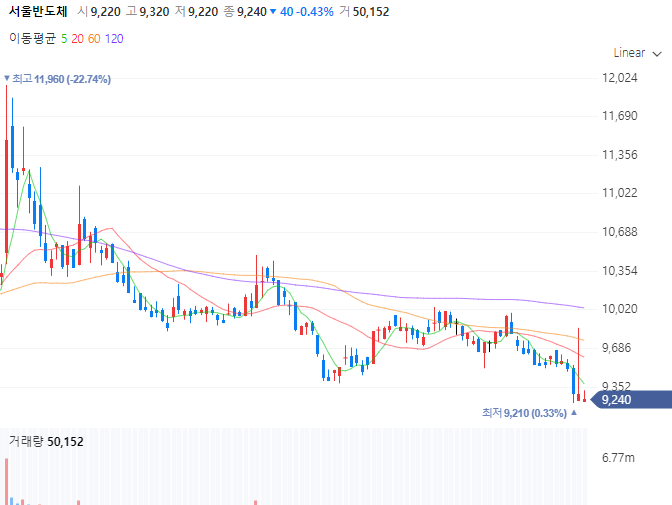
Task: Toggle the 5-day moving average
Action: (x=64, y=39)
